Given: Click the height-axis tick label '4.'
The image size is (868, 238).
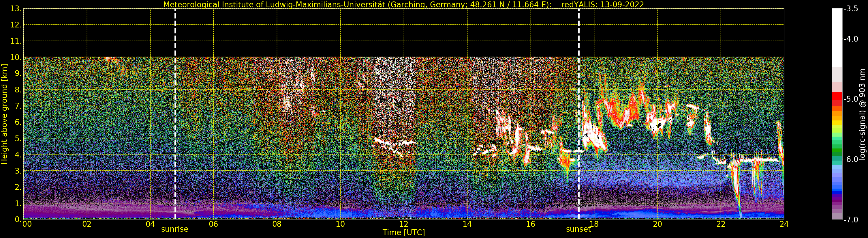Looking at the screenshot, I should 18,155.
